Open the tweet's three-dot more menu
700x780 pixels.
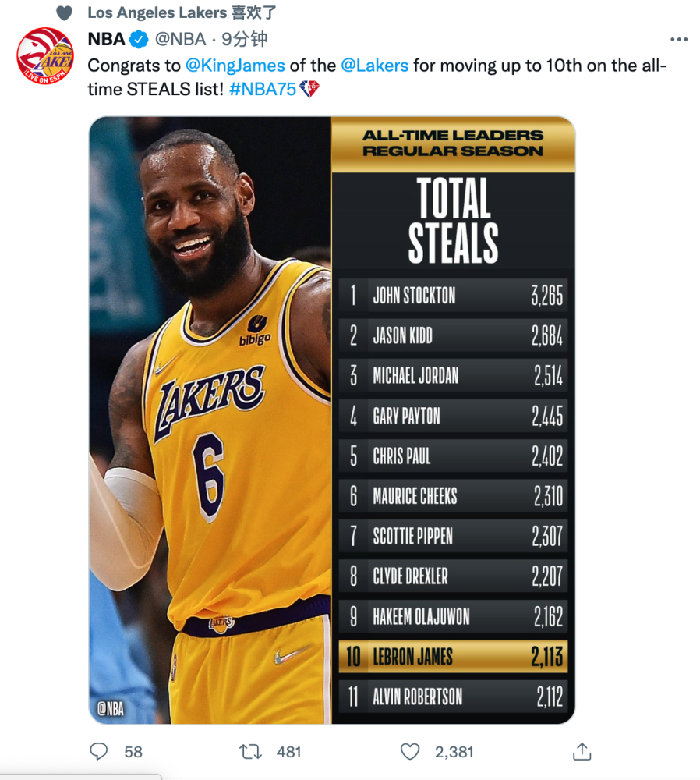click(x=679, y=39)
